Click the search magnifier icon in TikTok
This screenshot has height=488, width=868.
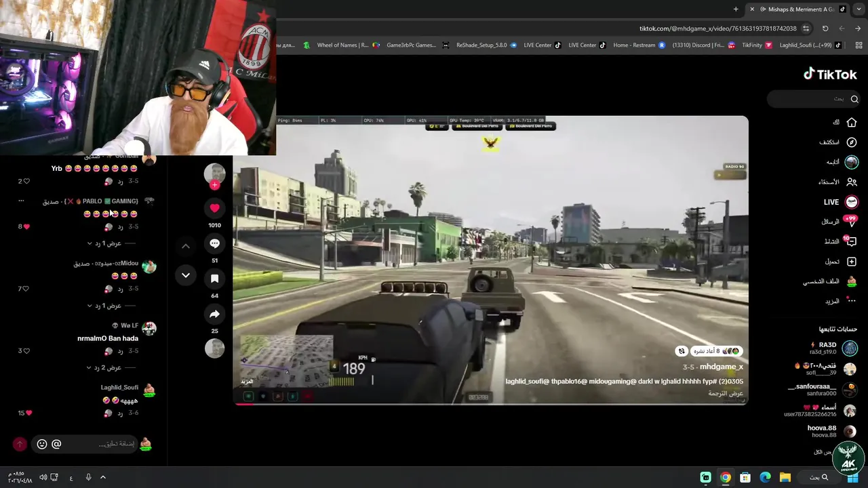pos(854,99)
